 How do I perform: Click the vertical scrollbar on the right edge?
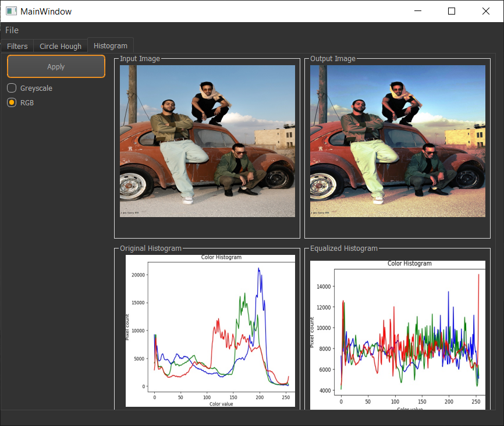click(x=500, y=233)
